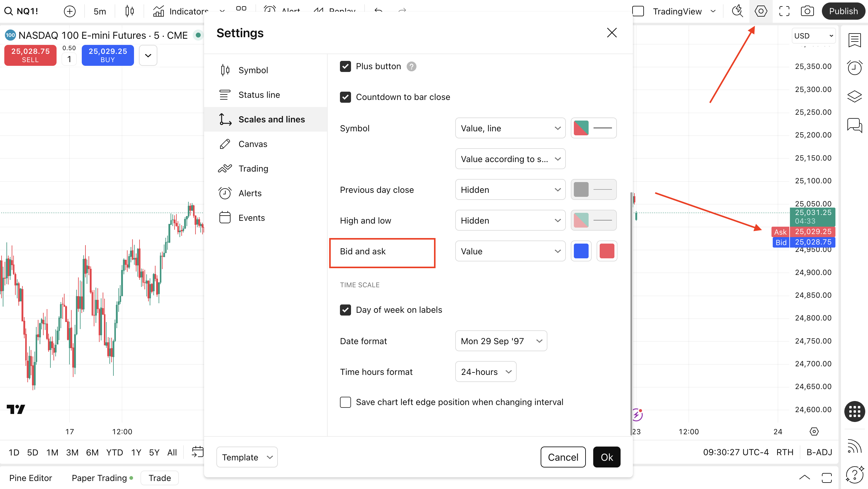Viewport: 868px width, 489px height.
Task: Pick the blue bid color swatch
Action: pos(581,251)
